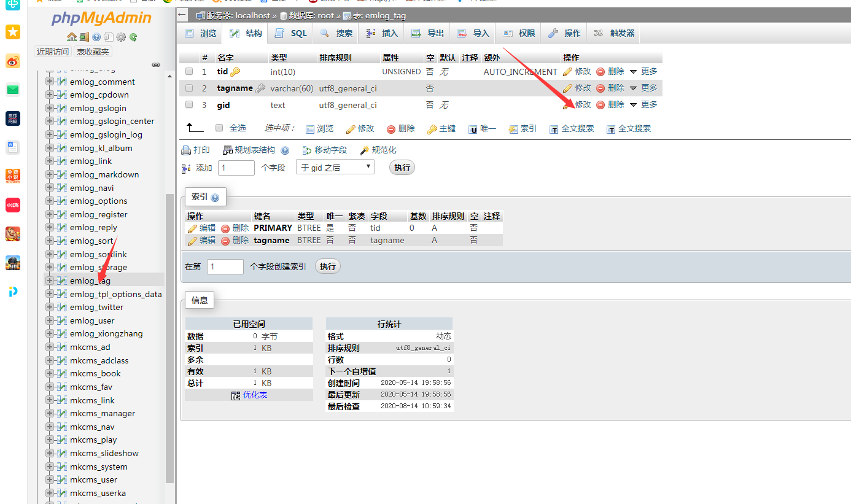Click the logout door icon in sidebar
This screenshot has height=504, width=851.
84,37
